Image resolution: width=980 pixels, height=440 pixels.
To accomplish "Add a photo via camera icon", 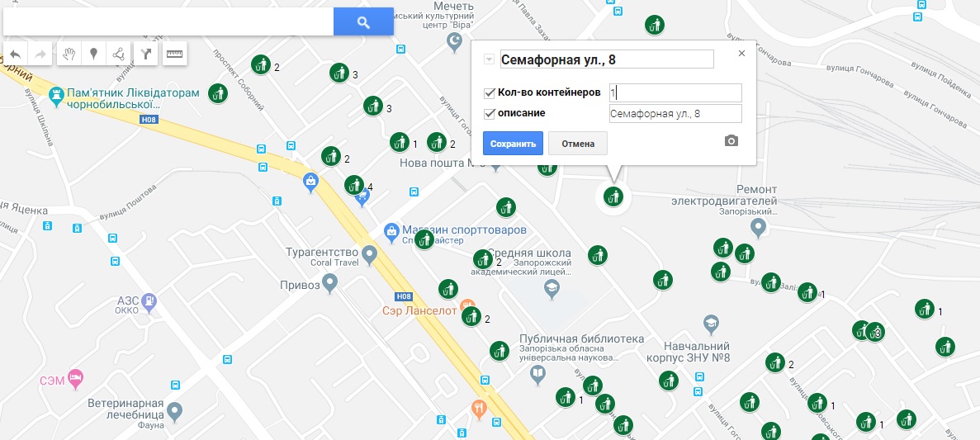I will point(731,140).
